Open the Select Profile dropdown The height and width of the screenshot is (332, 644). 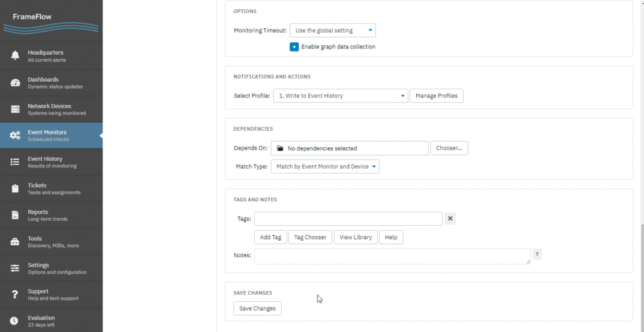pyautogui.click(x=340, y=96)
